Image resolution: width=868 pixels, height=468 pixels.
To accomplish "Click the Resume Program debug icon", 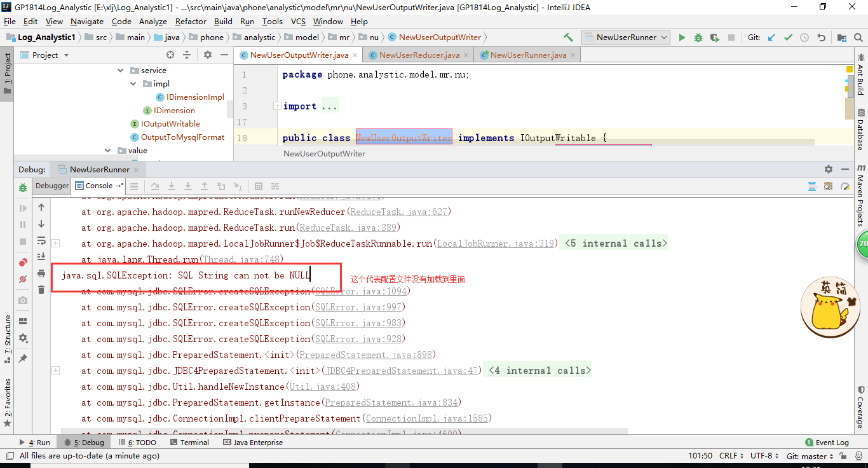I will pos(22,208).
